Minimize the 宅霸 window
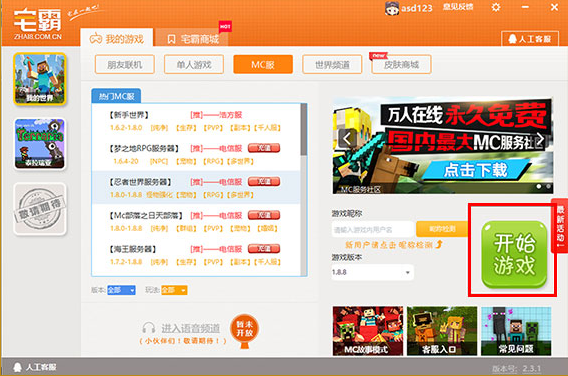568x376 pixels. pos(525,7)
